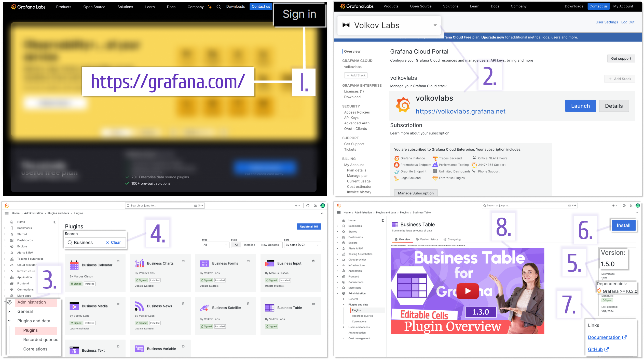
Task: Click the user avatar on the Plugins list page
Action: [323, 206]
